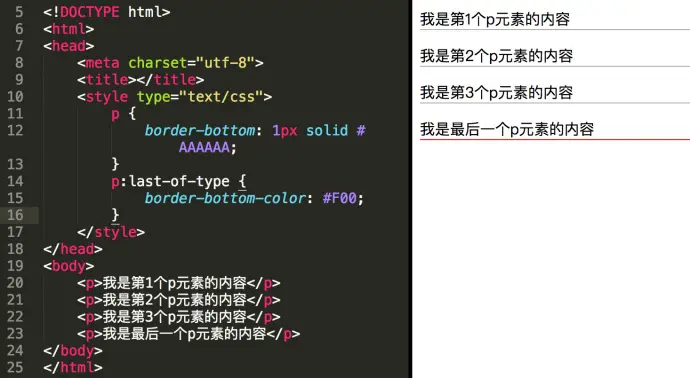Click line number 6 in the gutter
Screen dimensions: 690x378
(19, 29)
